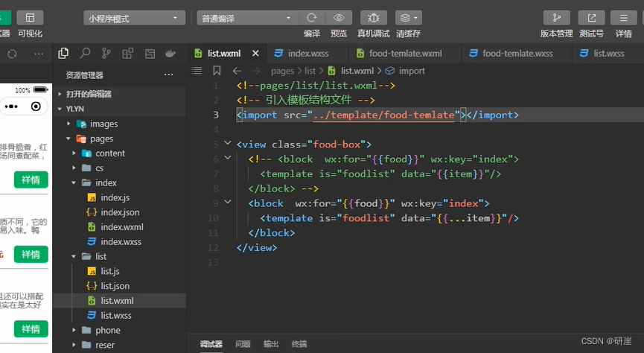Screen dimensions: 644x353
Task: Click the outline list icon in breadcrumb bar
Action: pyautogui.click(x=197, y=71)
